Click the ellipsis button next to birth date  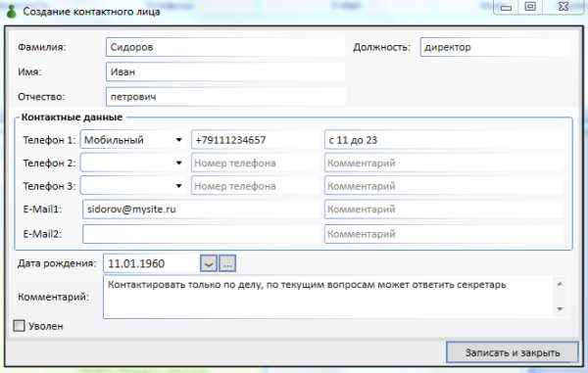[x=227, y=263]
